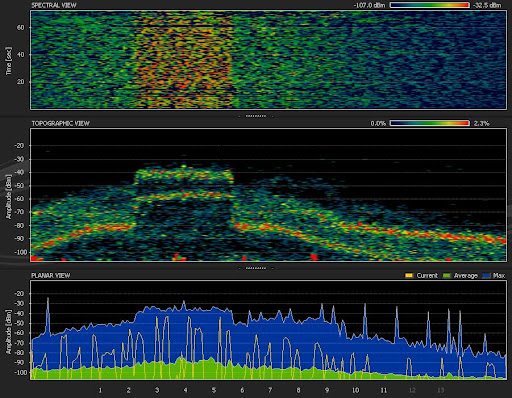Click the Average legend label
Image resolution: width=512 pixels, height=398 pixels.
[466, 275]
